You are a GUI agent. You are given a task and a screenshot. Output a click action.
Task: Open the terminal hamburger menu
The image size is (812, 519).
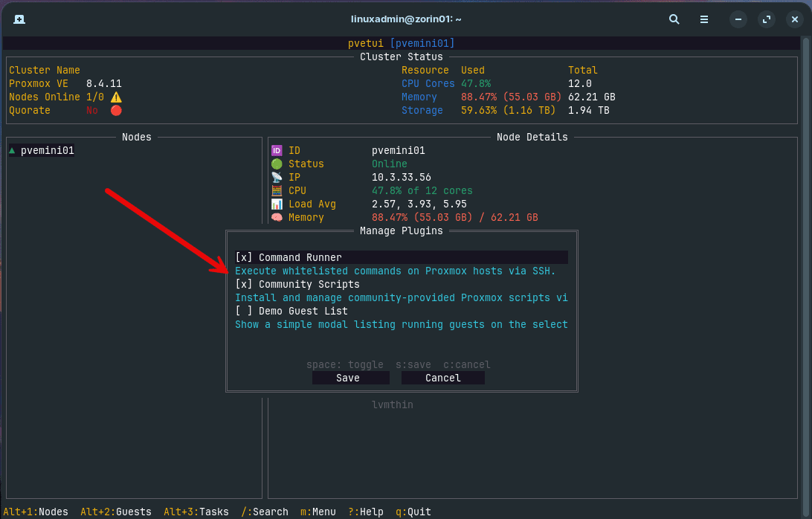point(703,19)
